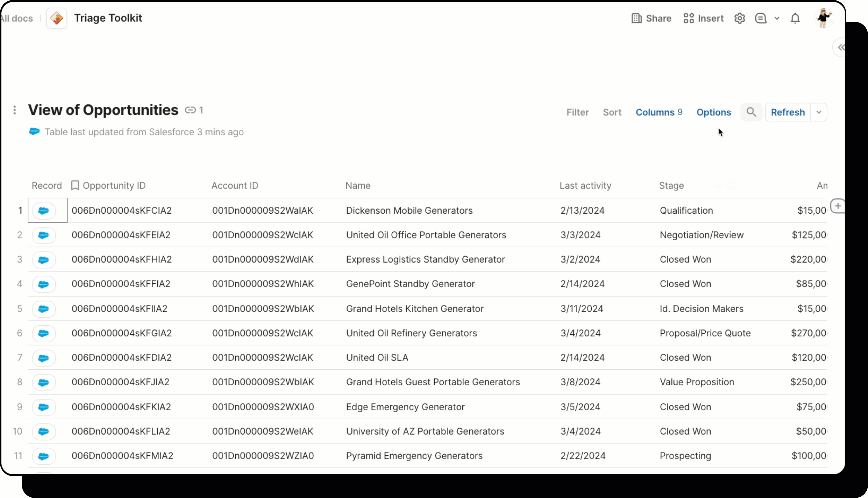
Task: Click the Share button
Action: point(651,18)
